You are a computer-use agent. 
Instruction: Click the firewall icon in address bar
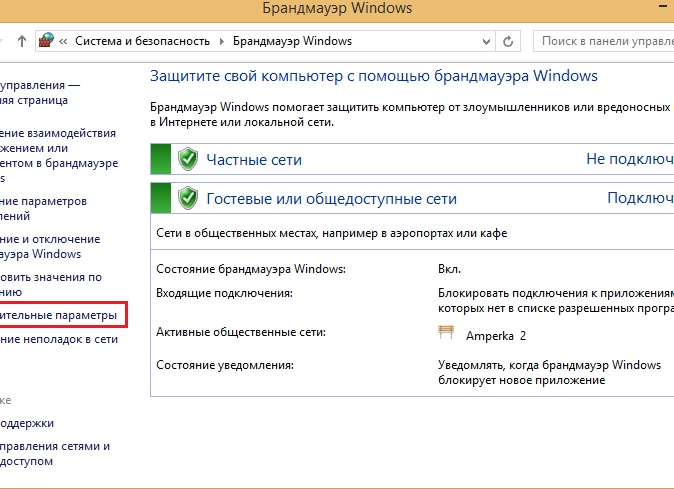(46, 40)
